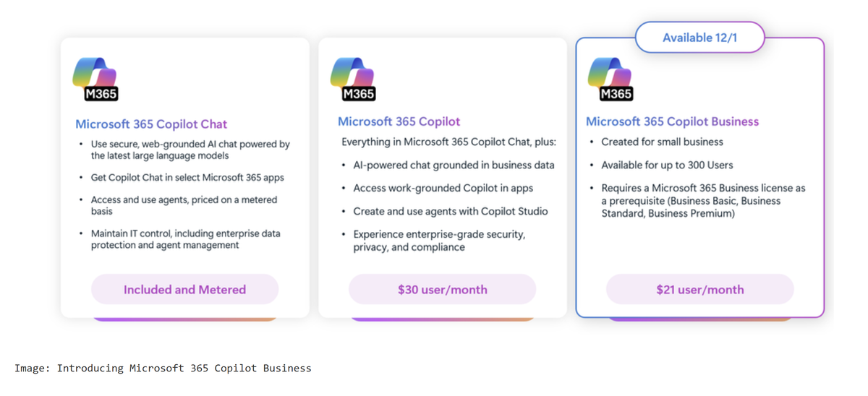Image resolution: width=868 pixels, height=396 pixels.
Task: Click the Copilot Chat card's M365 logo
Action: [95, 79]
